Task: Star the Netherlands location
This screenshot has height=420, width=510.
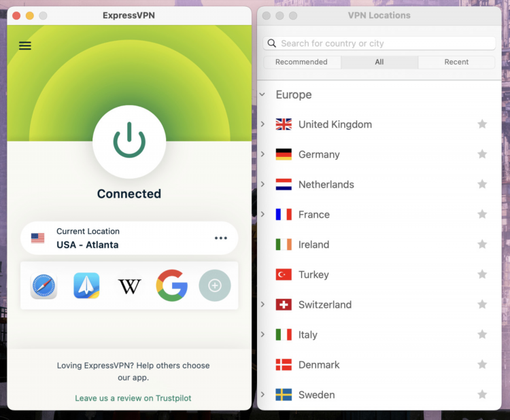Action: click(x=482, y=184)
